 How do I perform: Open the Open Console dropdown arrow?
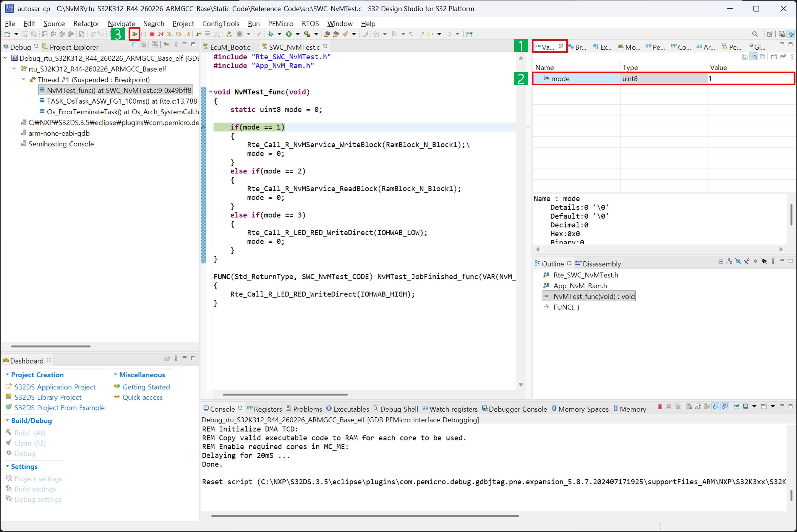[x=772, y=406]
